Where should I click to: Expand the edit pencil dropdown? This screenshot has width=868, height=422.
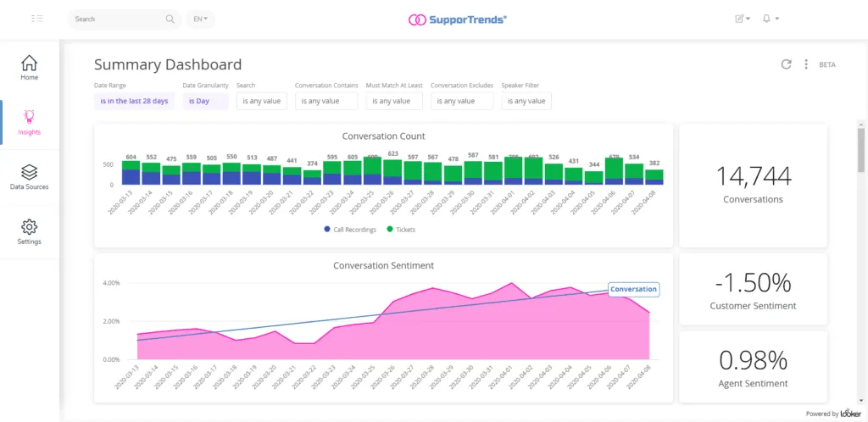[x=743, y=19]
